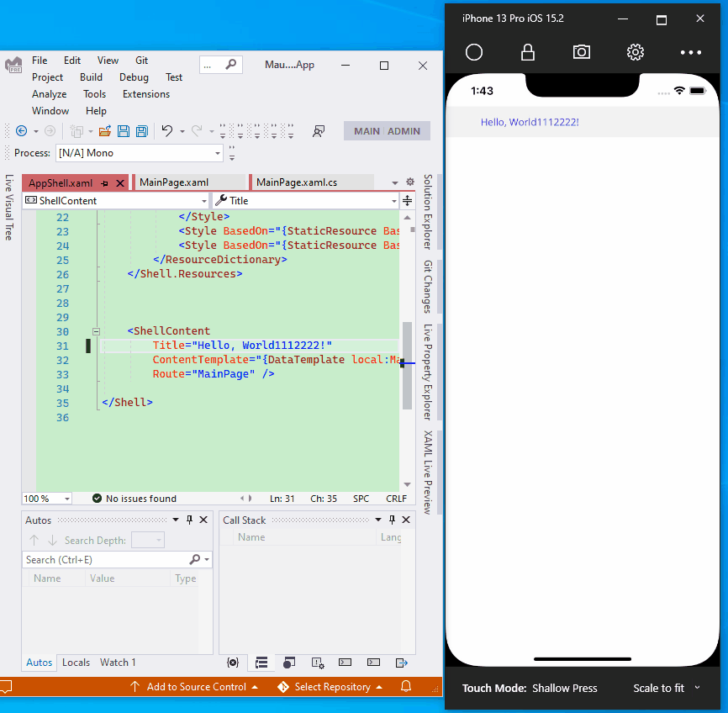Toggle auto-hide pin on Call Stack panel
Image resolution: width=728 pixels, height=713 pixels.
tap(393, 520)
